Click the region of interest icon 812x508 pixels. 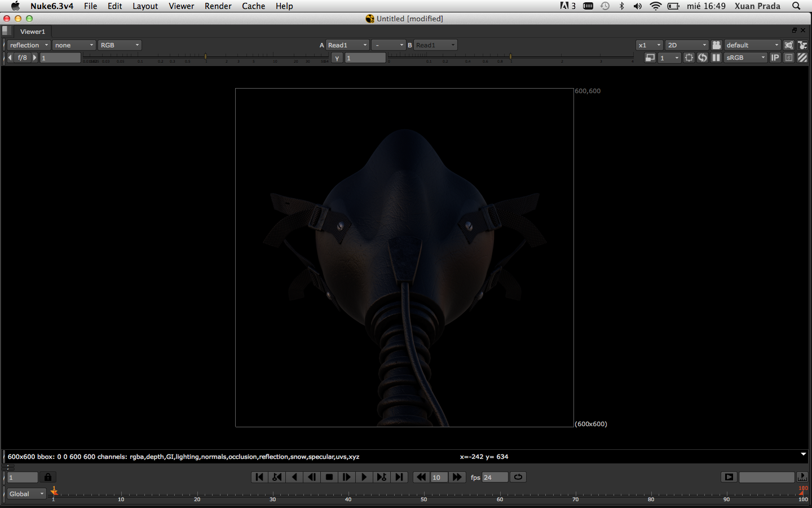point(689,58)
